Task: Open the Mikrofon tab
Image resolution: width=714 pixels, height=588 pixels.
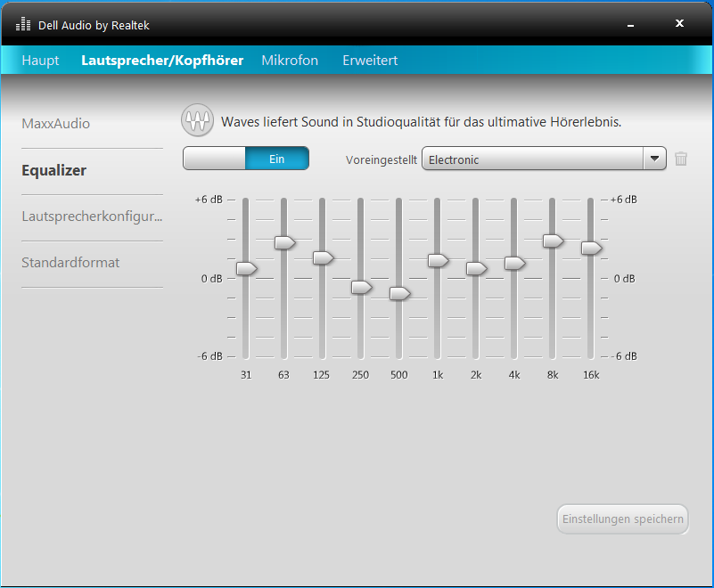Action: pos(290,61)
